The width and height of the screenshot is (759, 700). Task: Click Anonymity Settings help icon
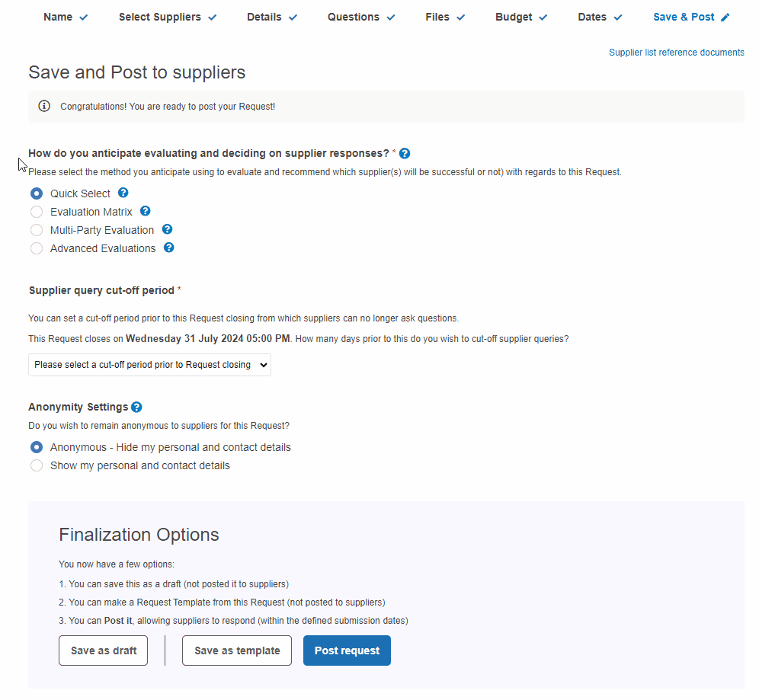[x=136, y=408]
